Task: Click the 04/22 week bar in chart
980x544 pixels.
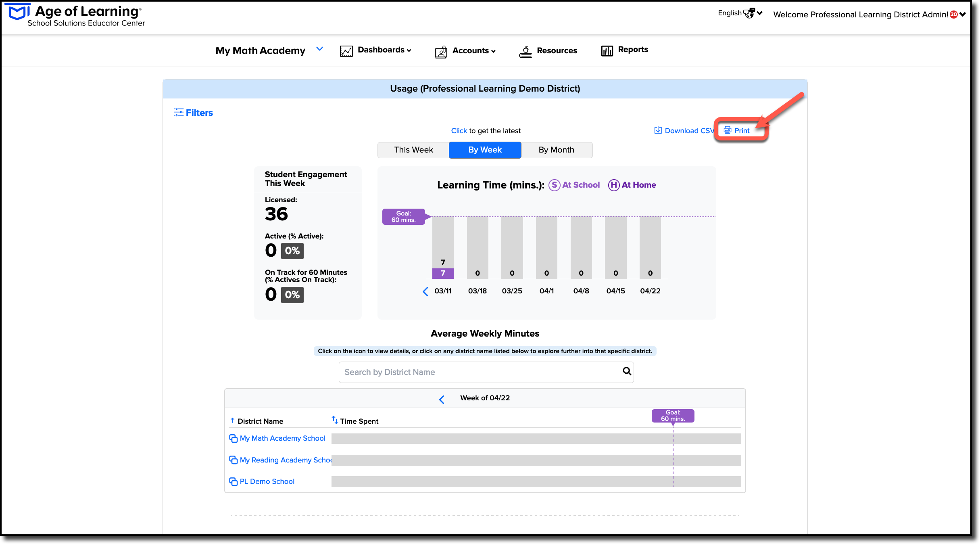Action: coord(650,247)
